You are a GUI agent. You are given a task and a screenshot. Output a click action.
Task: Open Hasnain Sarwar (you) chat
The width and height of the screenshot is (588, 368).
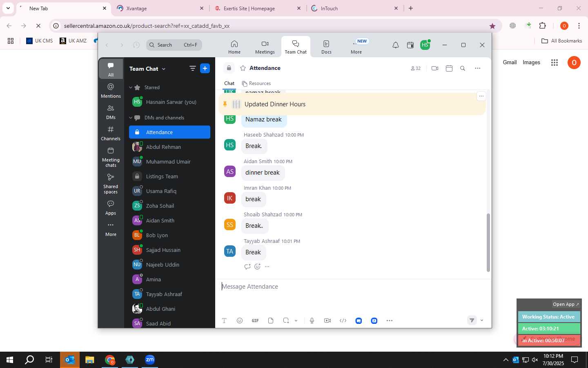(x=169, y=102)
